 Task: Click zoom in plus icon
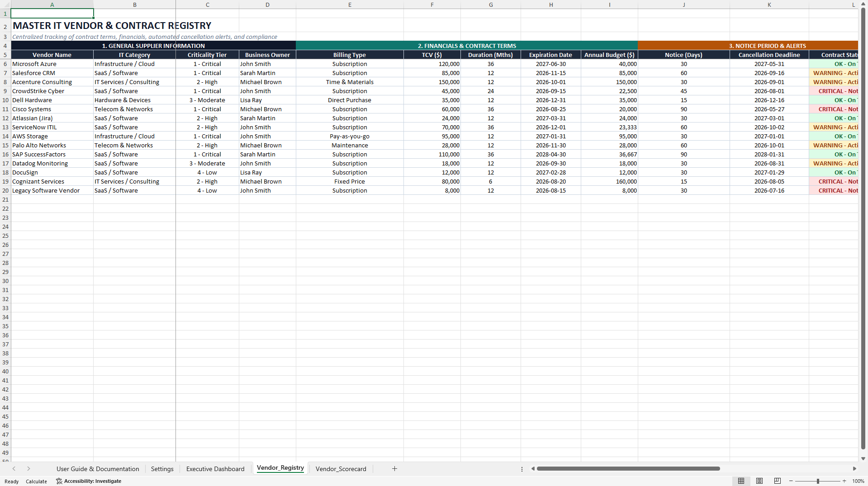tap(844, 481)
